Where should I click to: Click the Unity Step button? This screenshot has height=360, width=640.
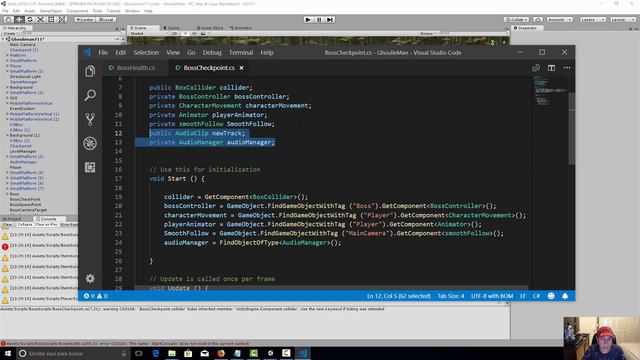330,20
